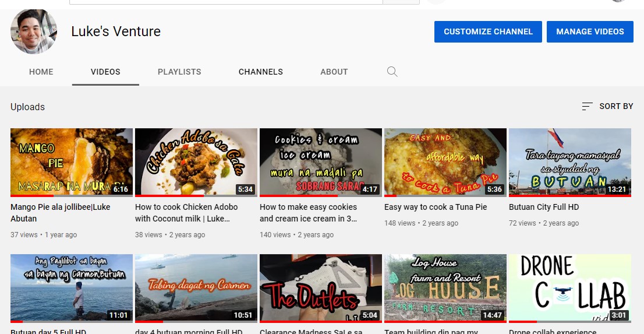Open the Mango Pie video thumbnail
644x334 pixels.
(x=72, y=163)
